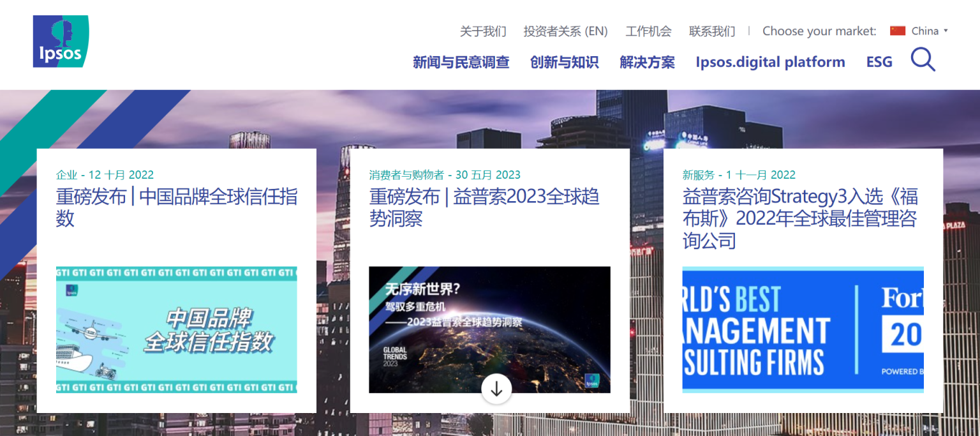The image size is (980, 436).
Task: Select the 新闻与民意调查 menu item
Action: 461,62
